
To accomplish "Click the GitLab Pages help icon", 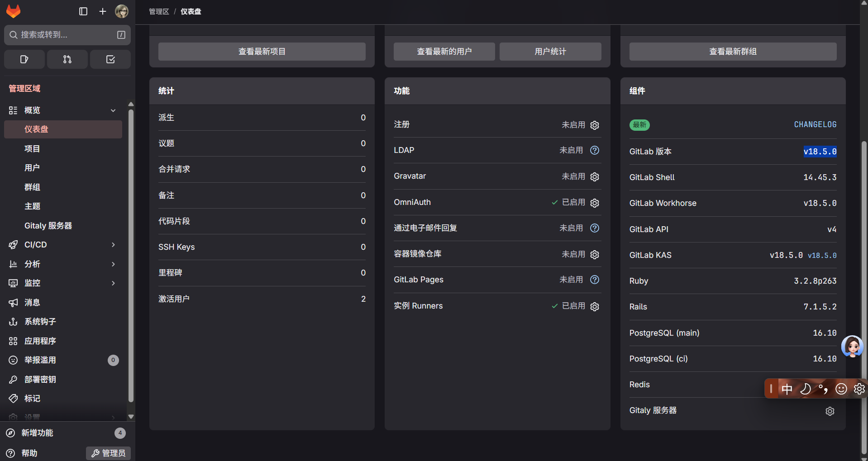I will click(594, 280).
